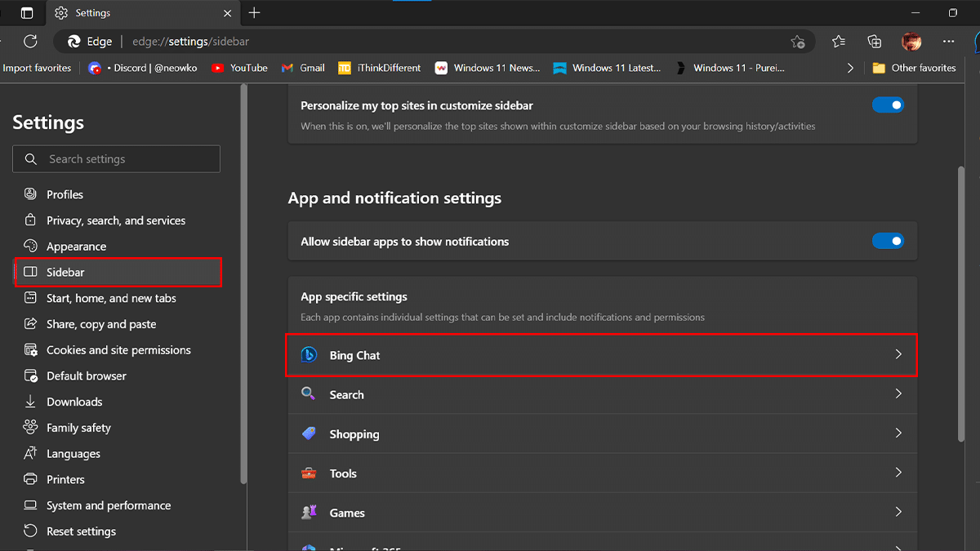
Task: Click the user profile avatar
Action: click(x=911, y=42)
